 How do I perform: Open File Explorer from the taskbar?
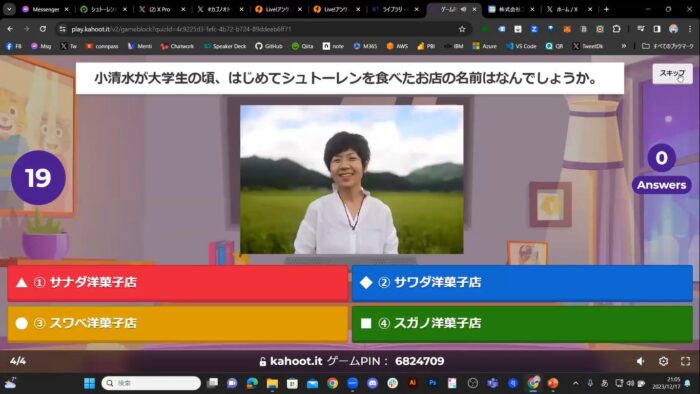point(272,383)
